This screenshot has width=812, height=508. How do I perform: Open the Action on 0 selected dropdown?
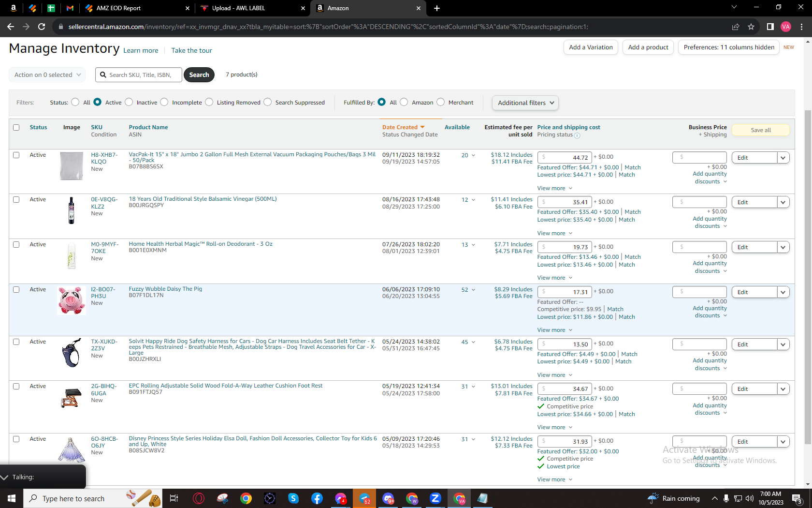pos(47,75)
